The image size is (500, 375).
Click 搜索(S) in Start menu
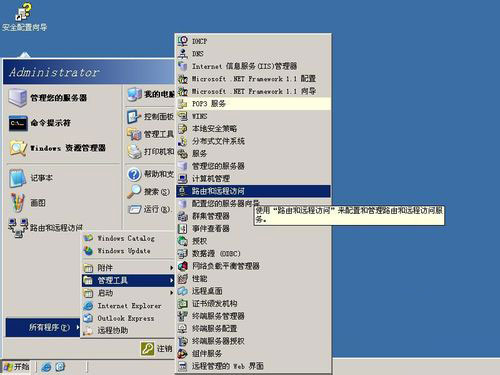point(150,192)
